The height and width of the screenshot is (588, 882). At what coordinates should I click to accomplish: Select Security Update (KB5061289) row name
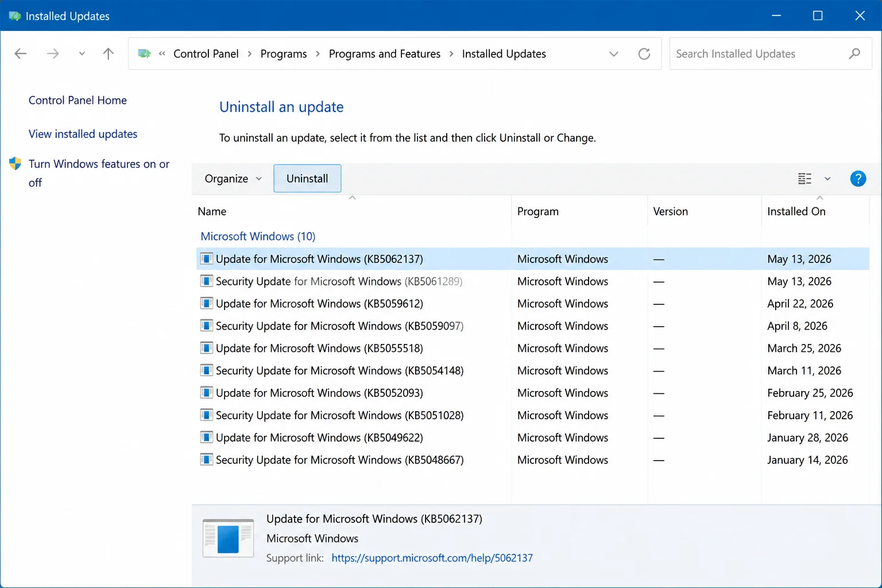tap(339, 281)
